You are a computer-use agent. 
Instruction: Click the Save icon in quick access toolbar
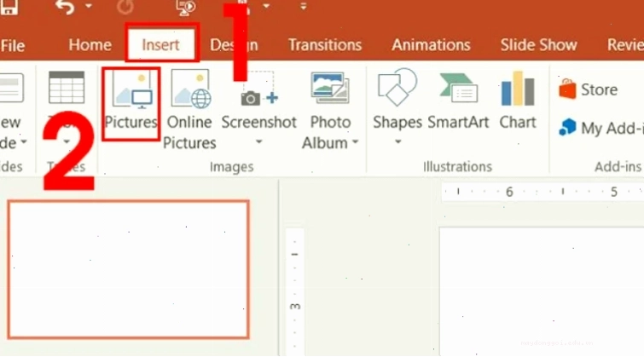pyautogui.click(x=9, y=6)
